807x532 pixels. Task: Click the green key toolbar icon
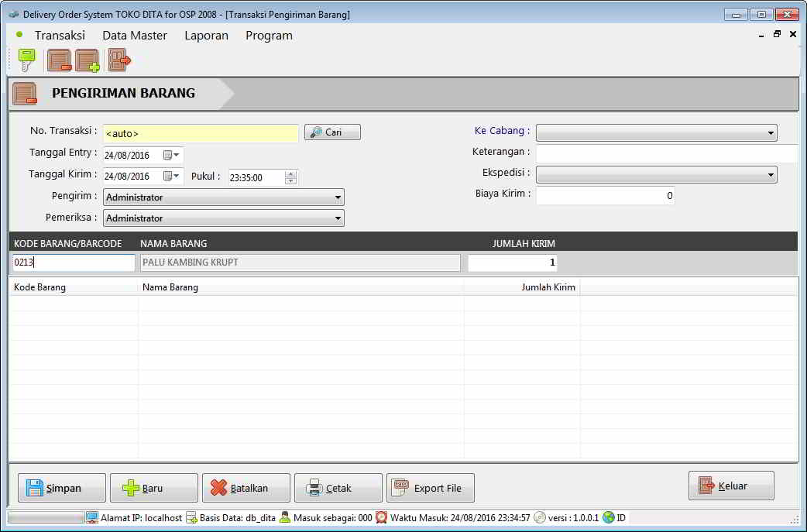[x=27, y=60]
